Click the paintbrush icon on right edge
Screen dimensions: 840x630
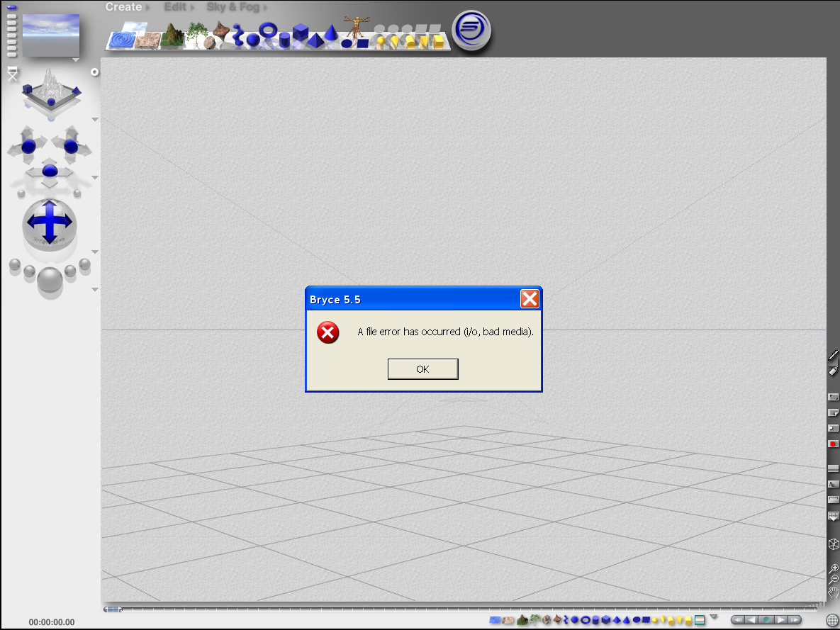tap(834, 355)
